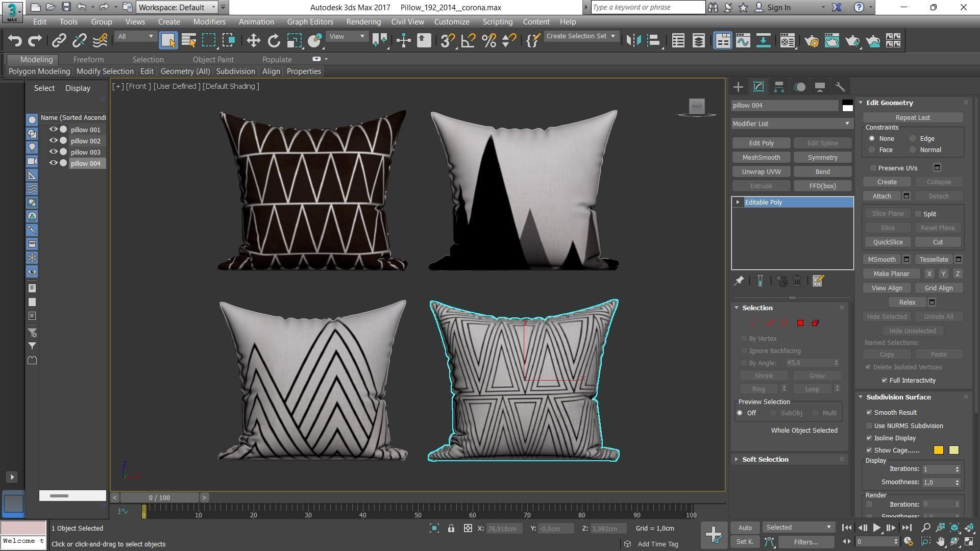This screenshot has width=980, height=551.
Task: Switch to the Utilities command panel
Action: tap(840, 87)
